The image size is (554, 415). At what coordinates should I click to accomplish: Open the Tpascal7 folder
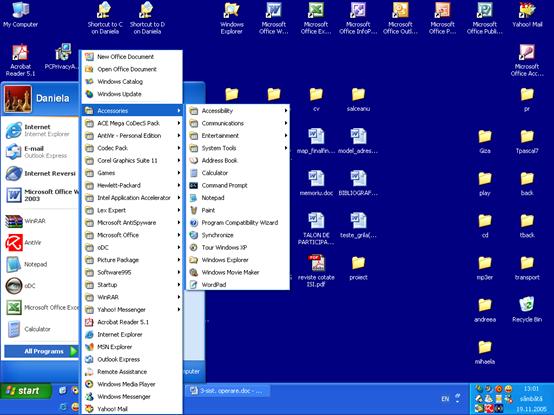click(x=527, y=141)
